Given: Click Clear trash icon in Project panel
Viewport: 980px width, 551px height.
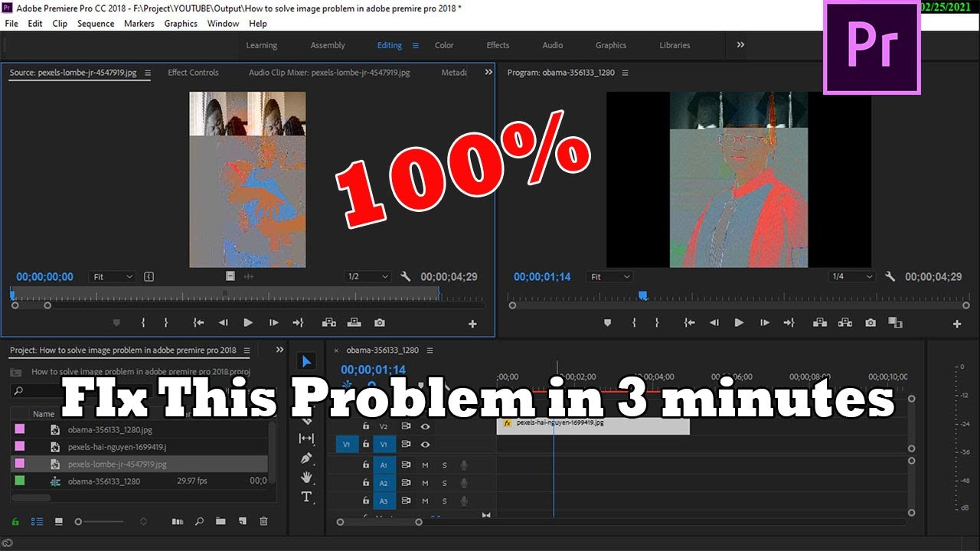Looking at the screenshot, I should pos(264,521).
